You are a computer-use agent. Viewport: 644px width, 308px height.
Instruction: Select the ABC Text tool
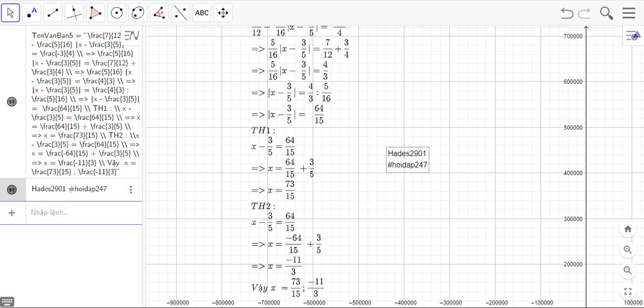point(202,13)
